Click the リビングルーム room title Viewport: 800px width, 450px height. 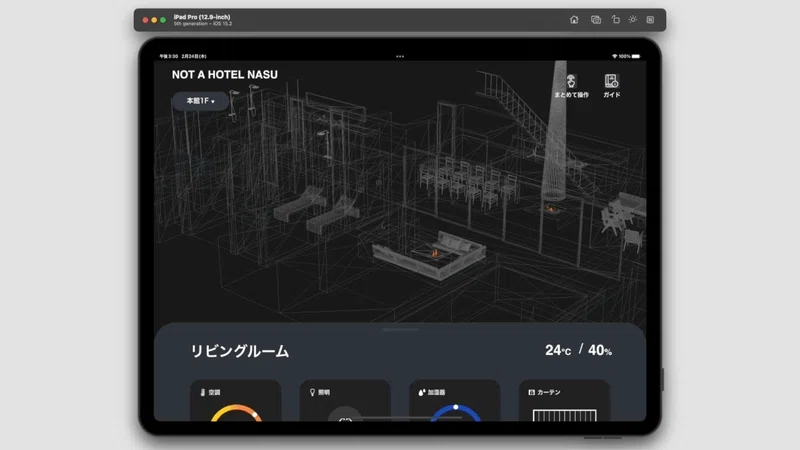(x=240, y=351)
